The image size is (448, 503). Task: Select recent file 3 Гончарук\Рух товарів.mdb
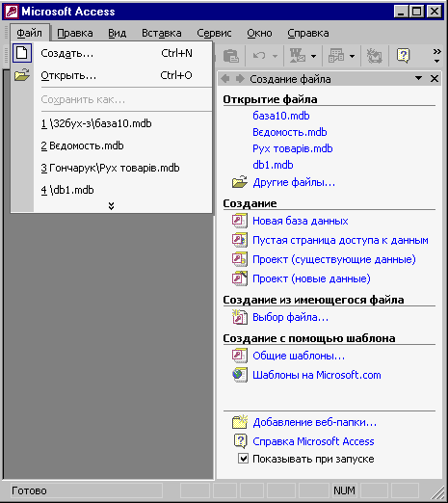coord(112,168)
